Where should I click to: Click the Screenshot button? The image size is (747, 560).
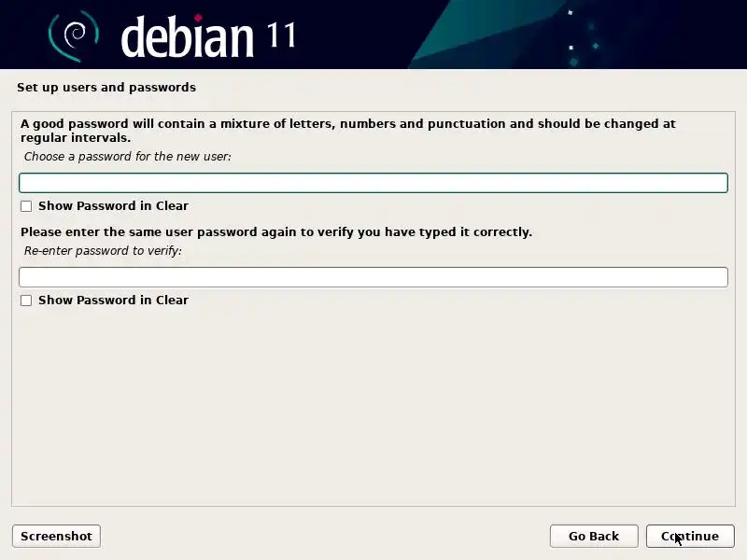(56, 536)
